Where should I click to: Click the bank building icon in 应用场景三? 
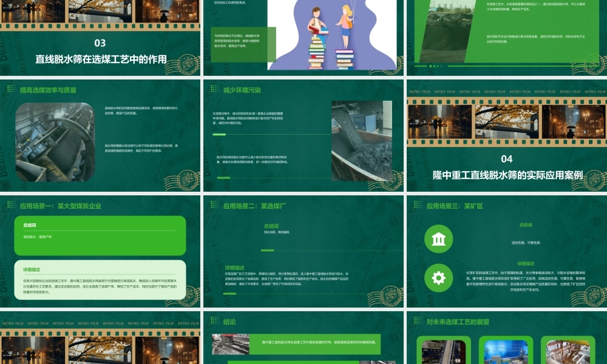[x=439, y=238]
